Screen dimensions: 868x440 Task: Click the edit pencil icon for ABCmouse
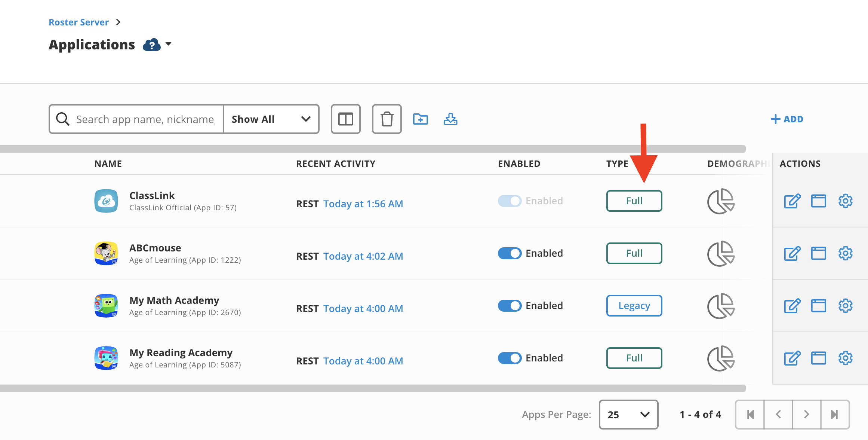pos(792,253)
